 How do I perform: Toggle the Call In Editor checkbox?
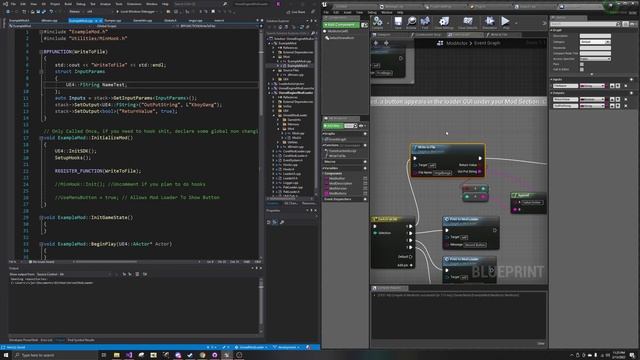coord(582,69)
